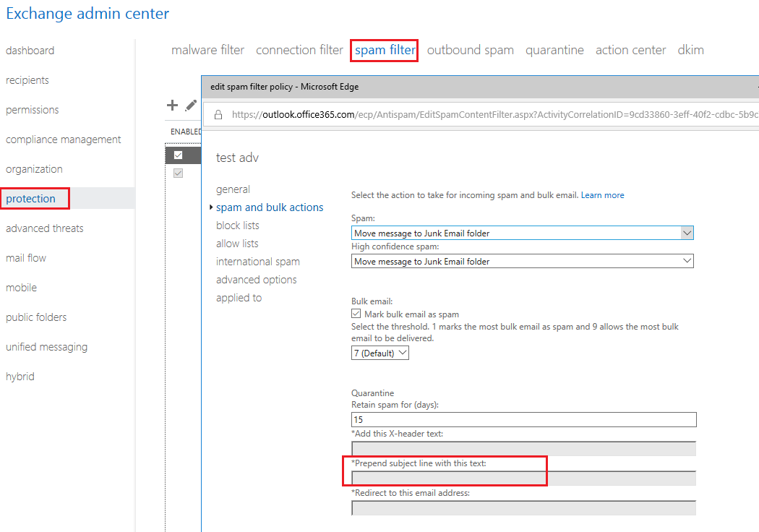The height and width of the screenshot is (532, 759).
Task: Click the lock icon in address bar
Action: point(218,115)
